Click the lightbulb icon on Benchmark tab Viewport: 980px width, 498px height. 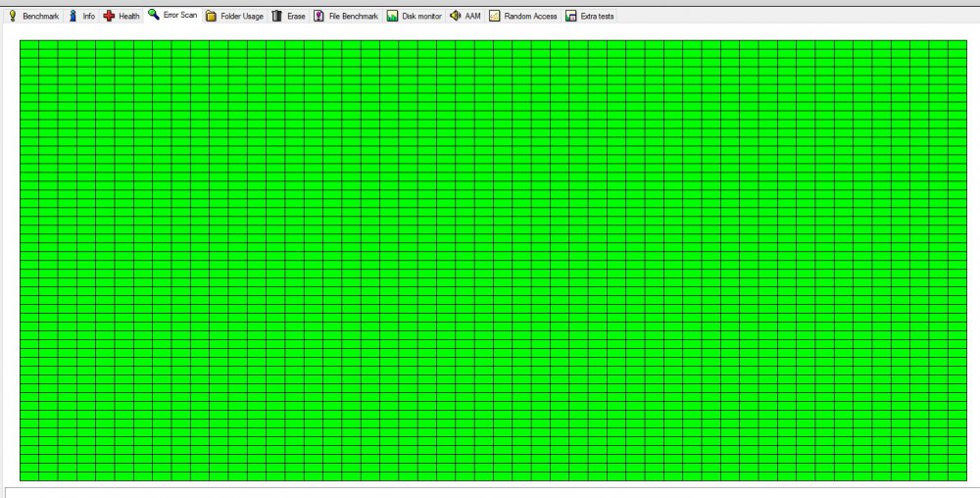[x=13, y=16]
